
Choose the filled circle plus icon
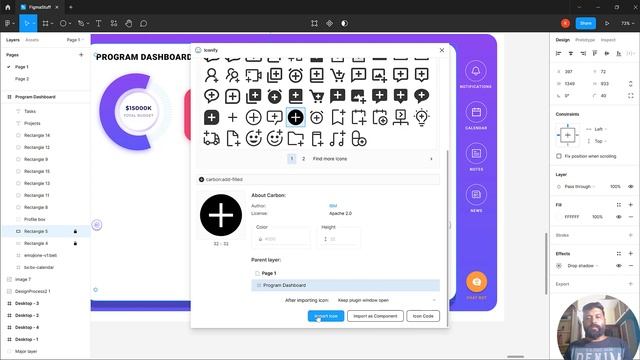click(x=296, y=117)
